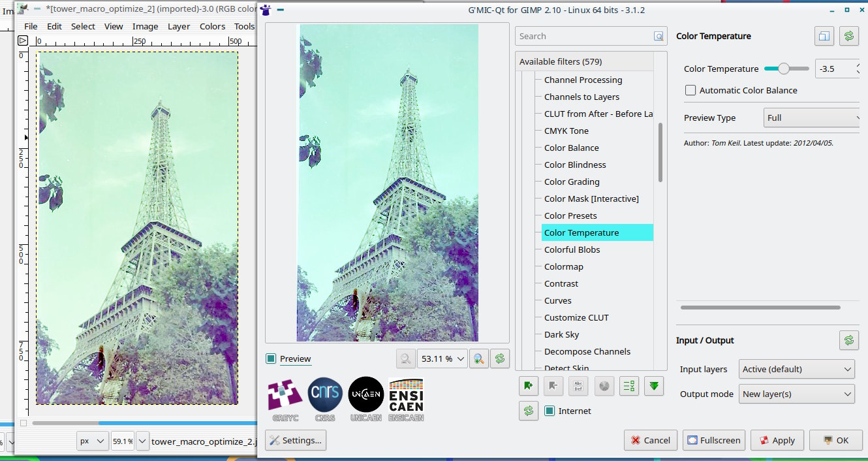Click the zoom-in magnifier below preview
Viewport: 868px width, 461px height.
(478, 358)
